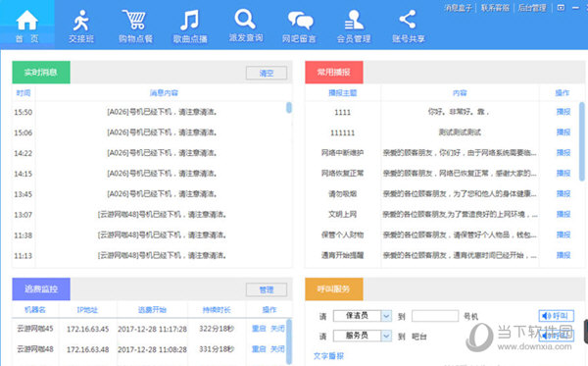This screenshot has width=588, height=366.
Task: Go to the 首页 home icon
Action: coord(27,21)
